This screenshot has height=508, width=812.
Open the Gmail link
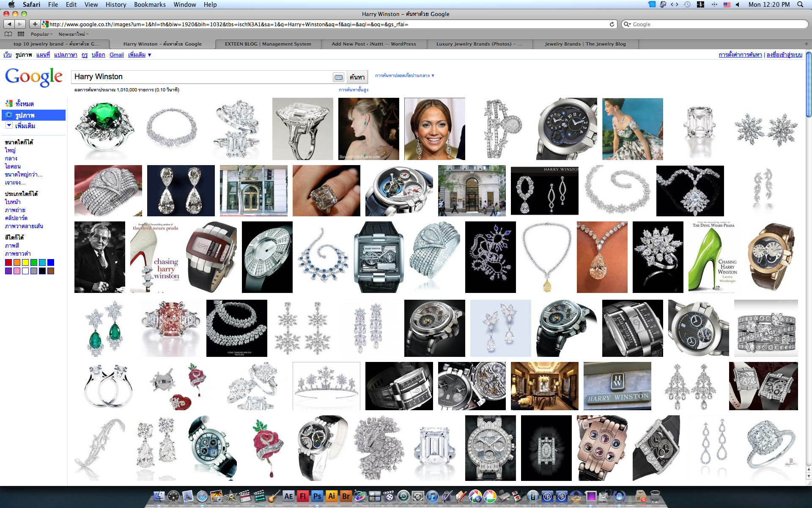[116, 55]
